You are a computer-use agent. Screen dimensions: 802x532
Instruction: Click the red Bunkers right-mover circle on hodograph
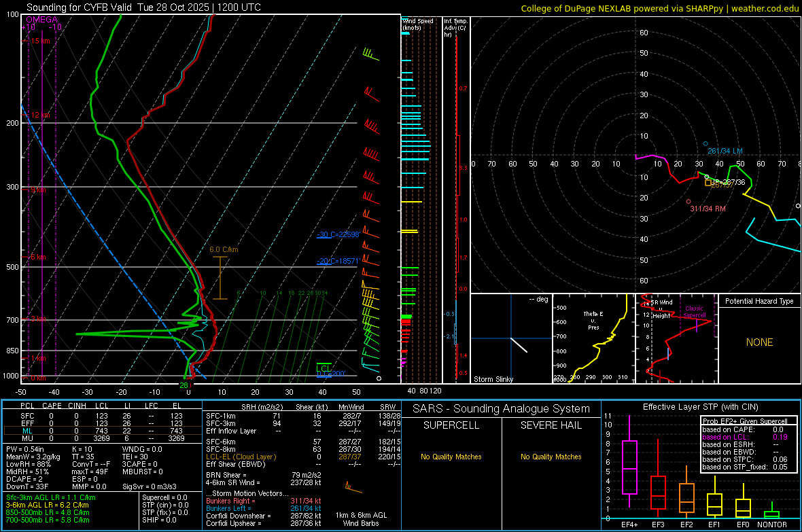pyautogui.click(x=688, y=202)
